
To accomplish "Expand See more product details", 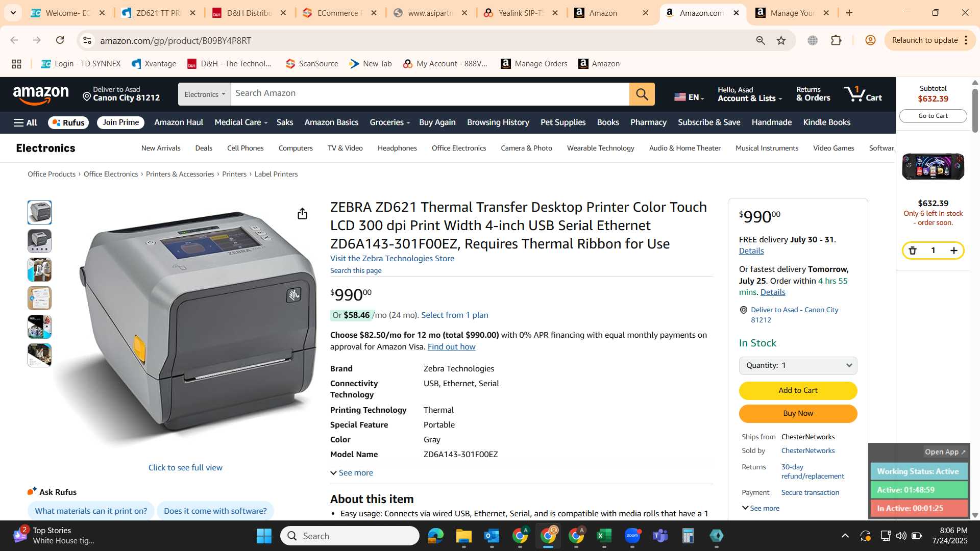I will pyautogui.click(x=352, y=473).
